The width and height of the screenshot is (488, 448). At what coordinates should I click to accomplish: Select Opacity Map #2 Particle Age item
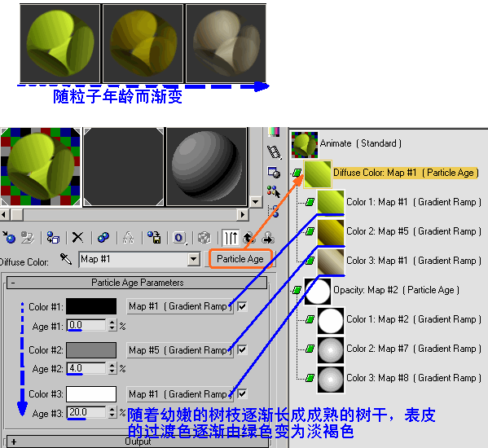click(396, 290)
